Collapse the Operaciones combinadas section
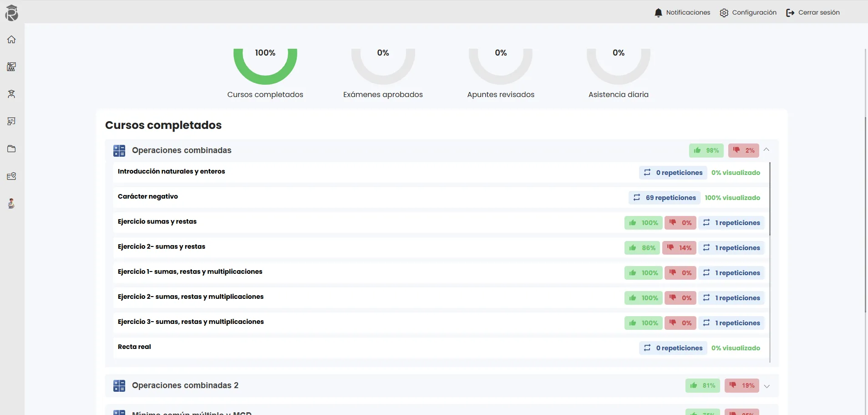Image resolution: width=868 pixels, height=415 pixels. [x=766, y=150]
